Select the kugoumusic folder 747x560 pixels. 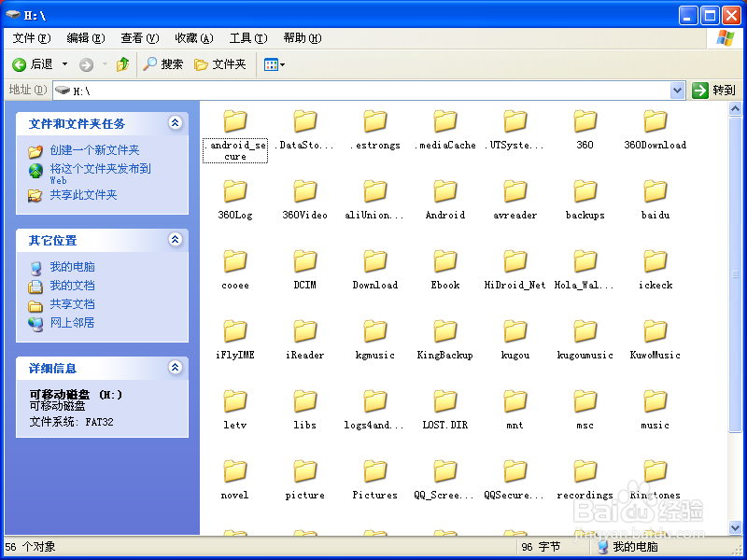(585, 340)
